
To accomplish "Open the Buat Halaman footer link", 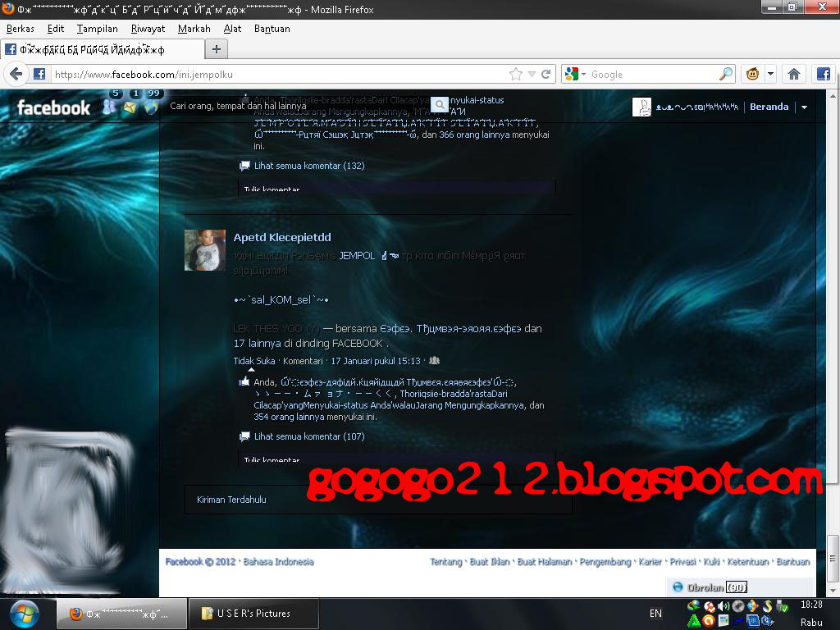I will [x=545, y=562].
